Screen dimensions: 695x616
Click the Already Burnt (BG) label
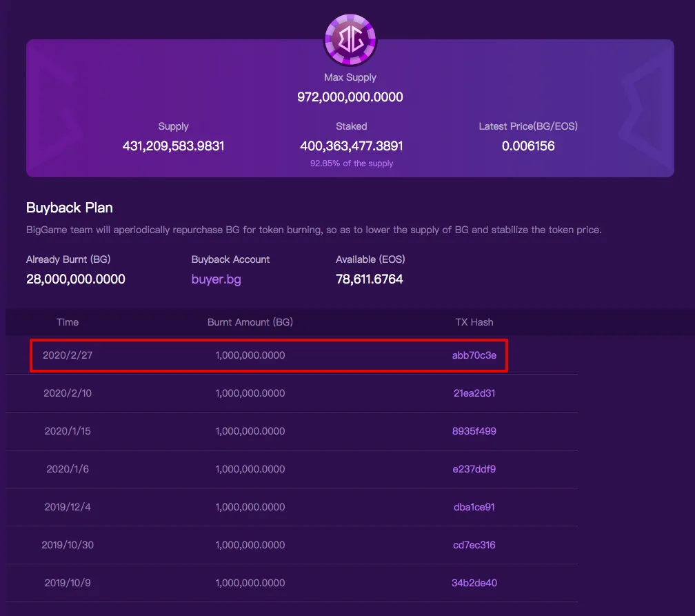pyautogui.click(x=68, y=259)
